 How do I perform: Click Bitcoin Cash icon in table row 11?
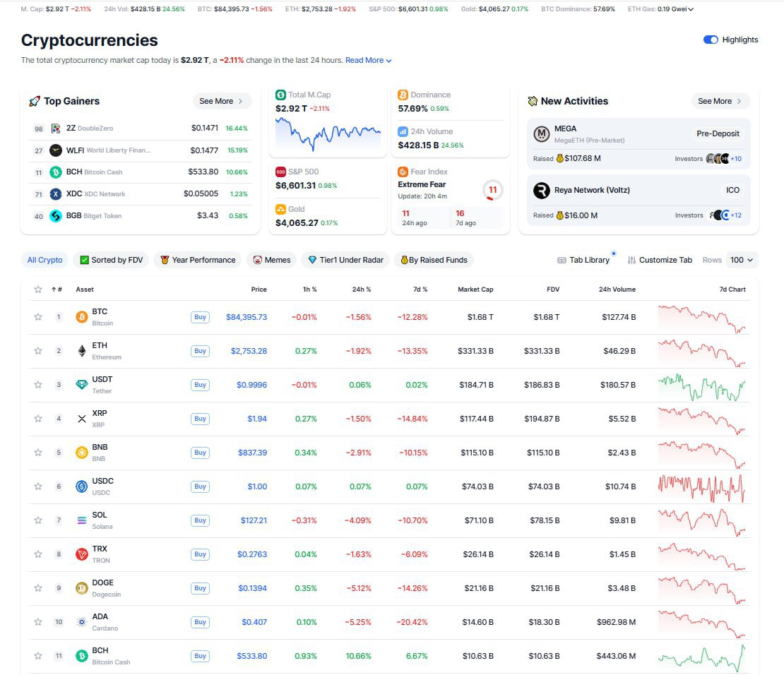tap(81, 656)
